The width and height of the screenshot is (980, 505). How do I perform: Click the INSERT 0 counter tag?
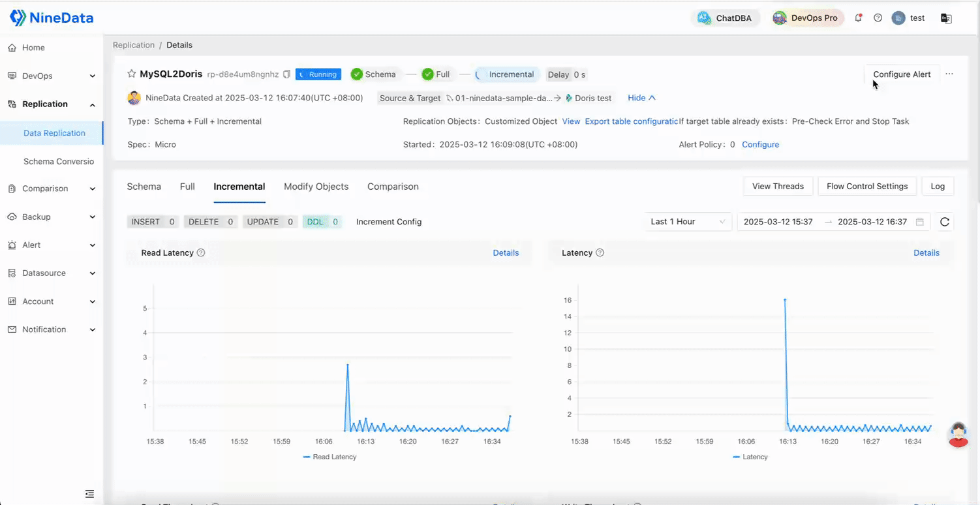(x=153, y=222)
